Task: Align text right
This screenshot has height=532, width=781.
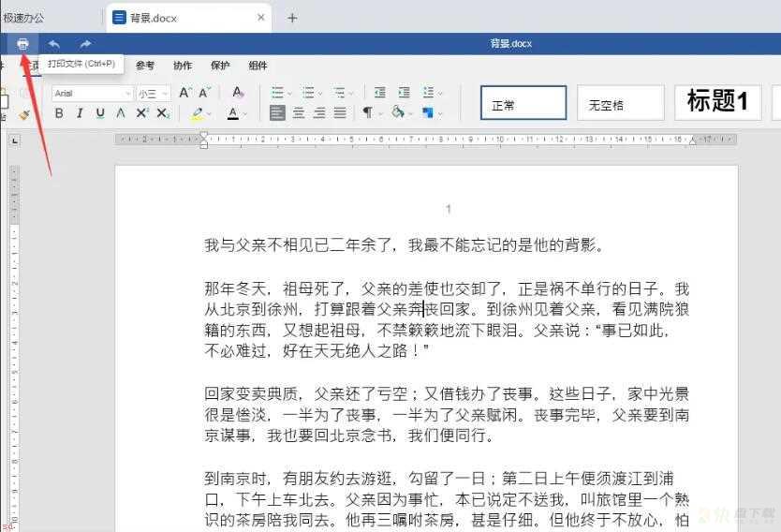Action: click(x=319, y=113)
